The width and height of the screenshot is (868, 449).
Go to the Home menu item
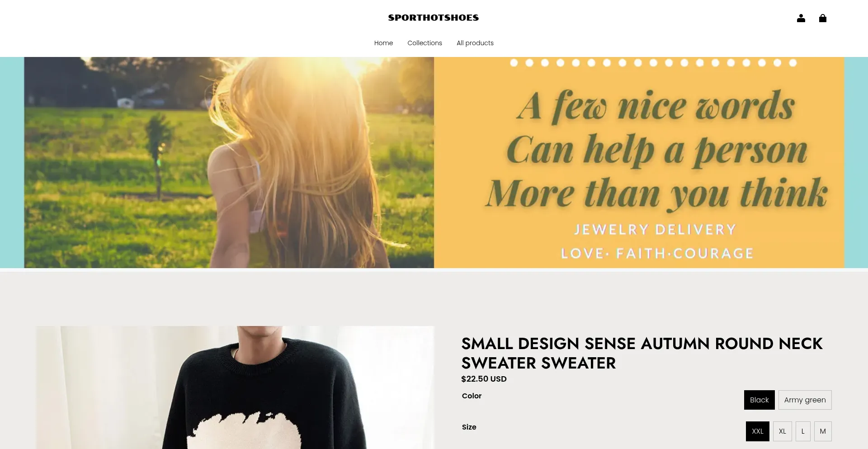(x=383, y=43)
